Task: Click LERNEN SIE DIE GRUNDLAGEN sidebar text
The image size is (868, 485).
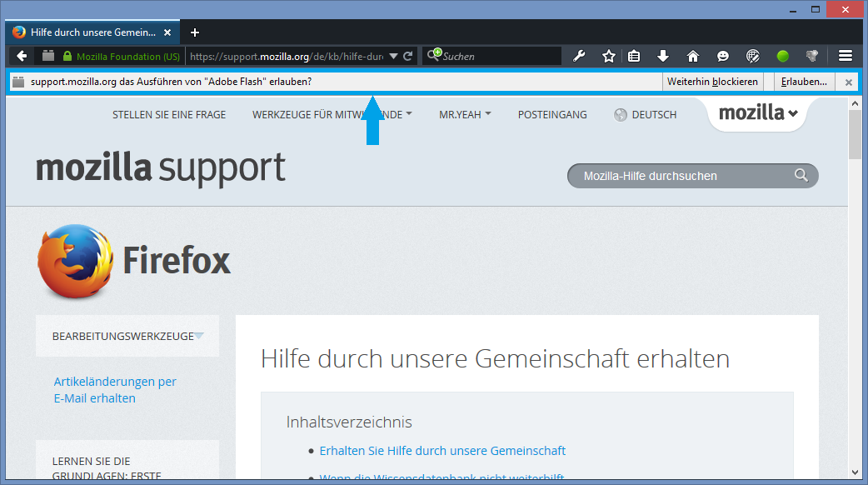Action: click(x=107, y=468)
